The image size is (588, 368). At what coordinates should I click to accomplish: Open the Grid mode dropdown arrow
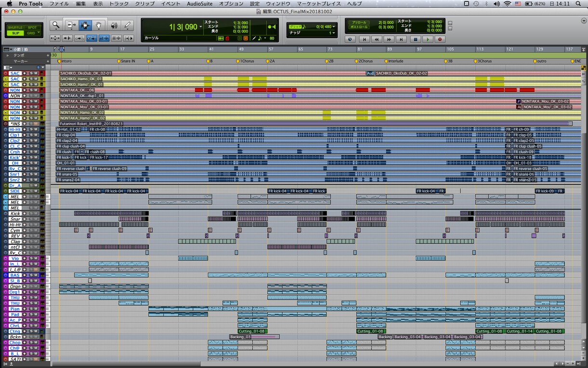pyautogui.click(x=38, y=33)
